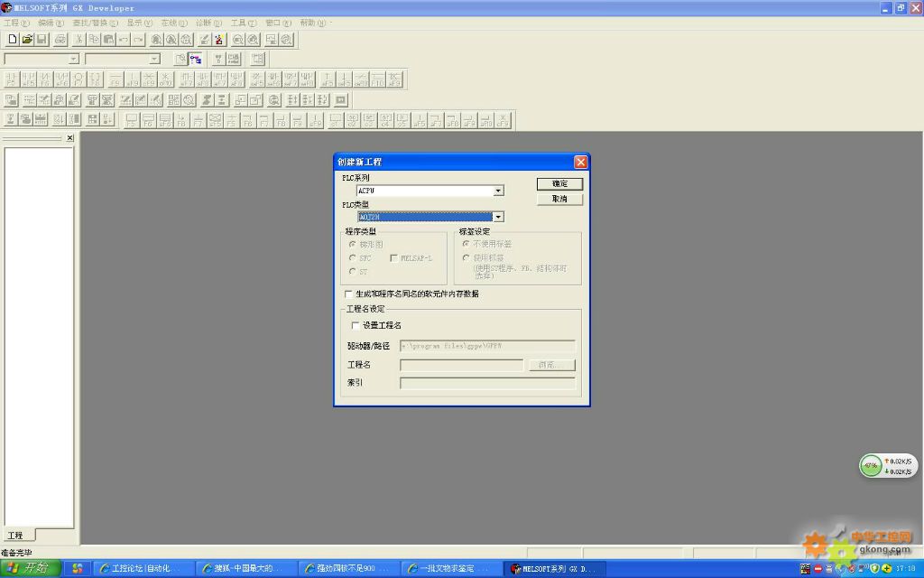The image size is (924, 578).
Task: Click the Undo arrow icon
Action: pyautogui.click(x=123, y=39)
